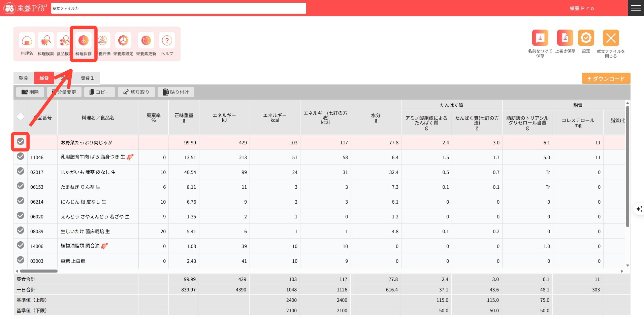Click the 上書き保存 overwrite save icon
This screenshot has width=644, height=319.
click(565, 38)
